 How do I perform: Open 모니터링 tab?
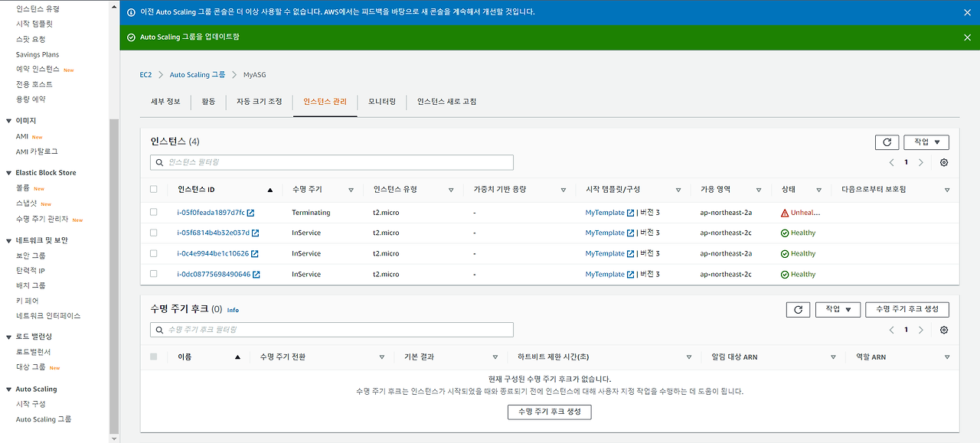[x=382, y=102]
